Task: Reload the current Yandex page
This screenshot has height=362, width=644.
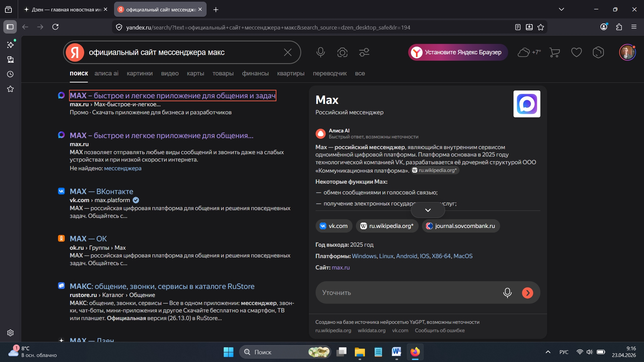Action: click(55, 27)
